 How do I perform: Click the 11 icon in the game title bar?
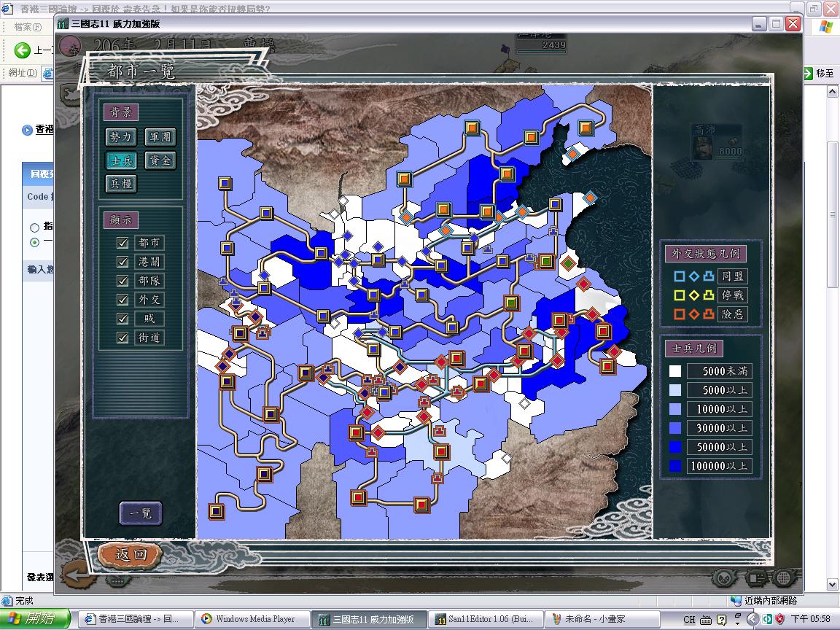tap(63, 23)
